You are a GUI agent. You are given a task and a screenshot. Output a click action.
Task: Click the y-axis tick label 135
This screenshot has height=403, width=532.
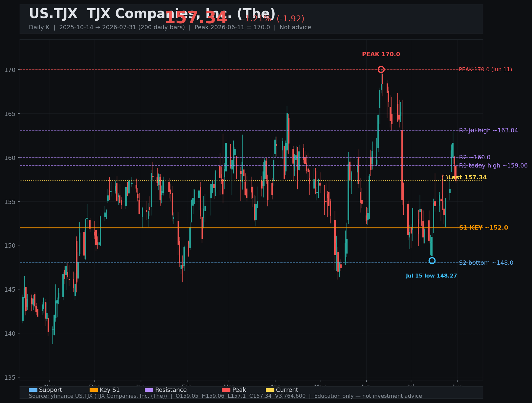click(10, 377)
